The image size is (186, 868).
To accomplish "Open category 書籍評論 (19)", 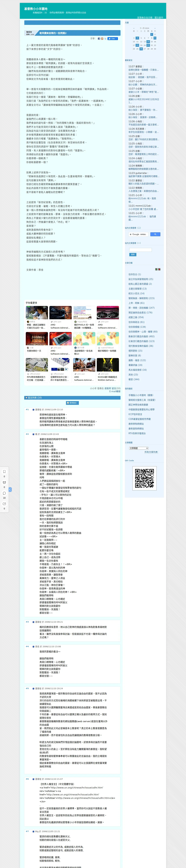I will coord(135,365).
